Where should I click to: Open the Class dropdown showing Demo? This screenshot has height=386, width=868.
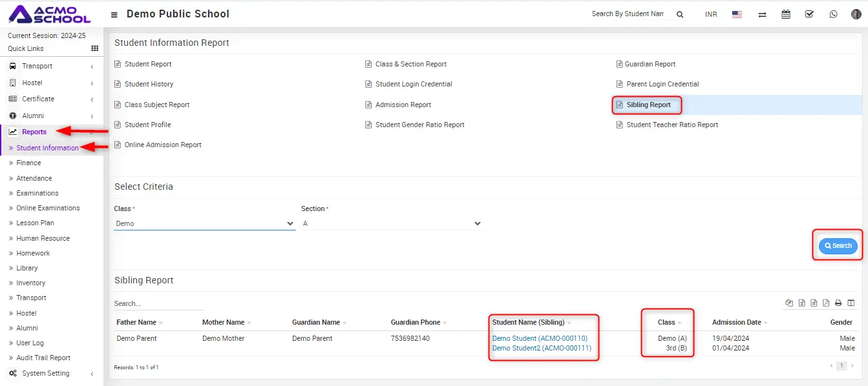coord(204,223)
